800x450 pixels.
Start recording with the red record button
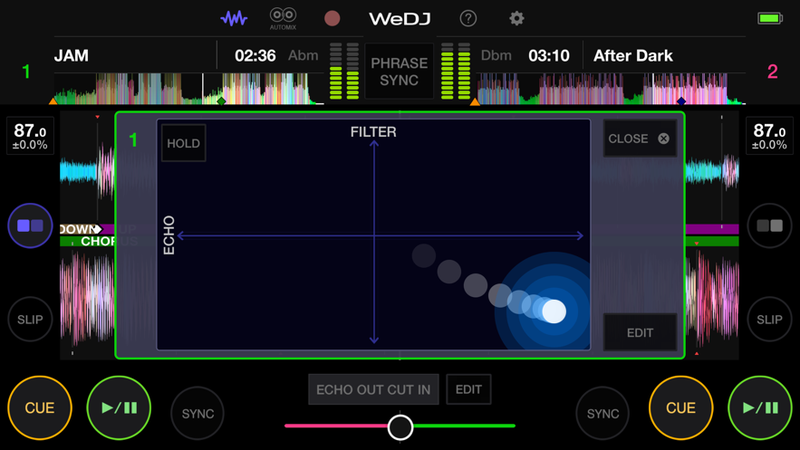pos(332,19)
